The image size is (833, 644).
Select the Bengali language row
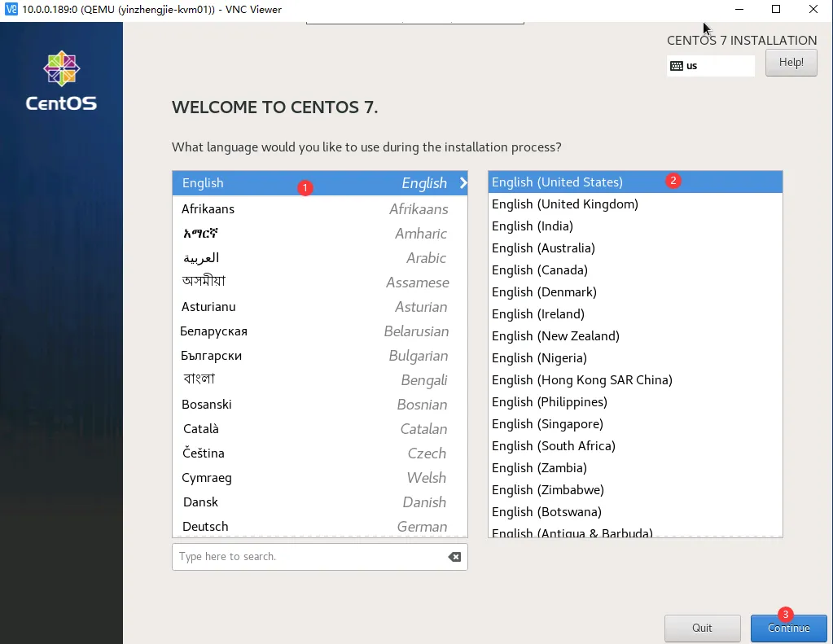click(320, 380)
